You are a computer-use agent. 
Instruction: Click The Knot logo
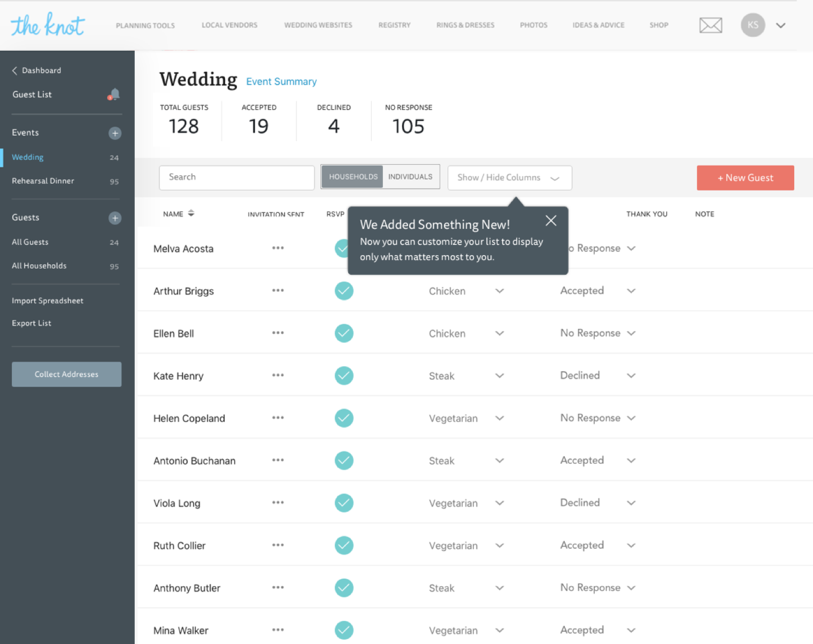click(48, 25)
